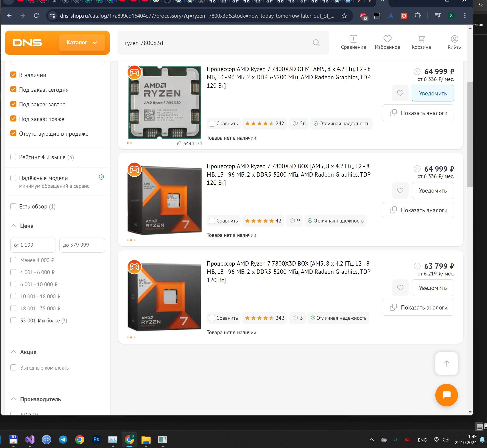Open Сравнение comparison page
Screen dimensions: 487x448
[x=353, y=42]
